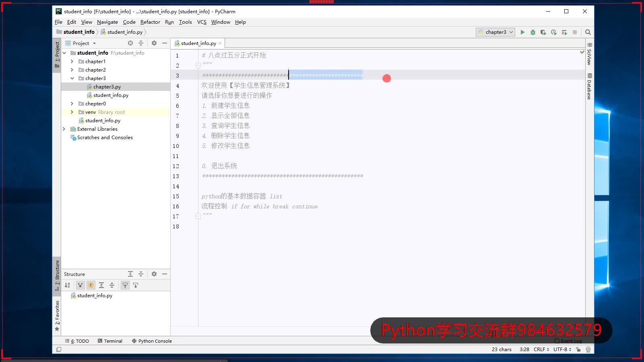Start debugging with the bug icon

click(533, 32)
